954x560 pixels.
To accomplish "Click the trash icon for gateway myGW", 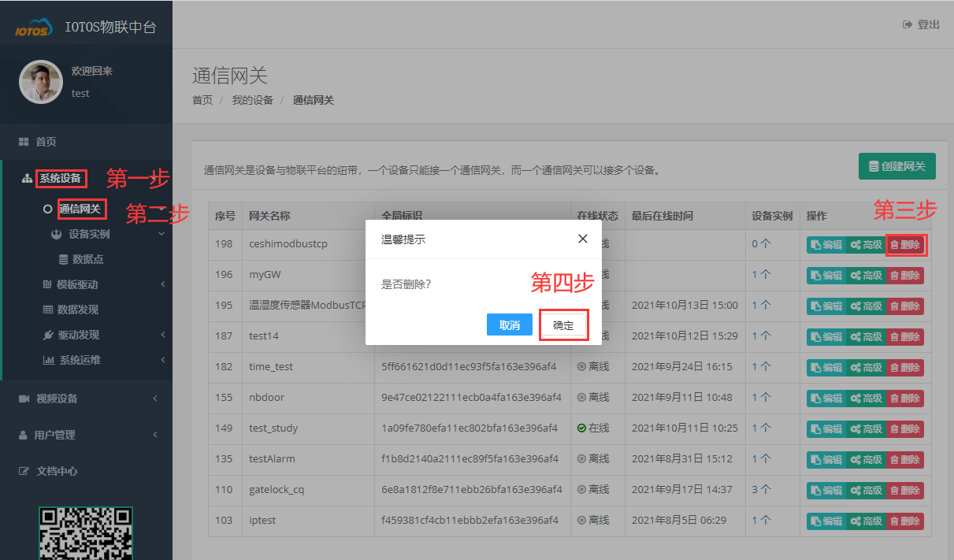I will [x=896, y=275].
